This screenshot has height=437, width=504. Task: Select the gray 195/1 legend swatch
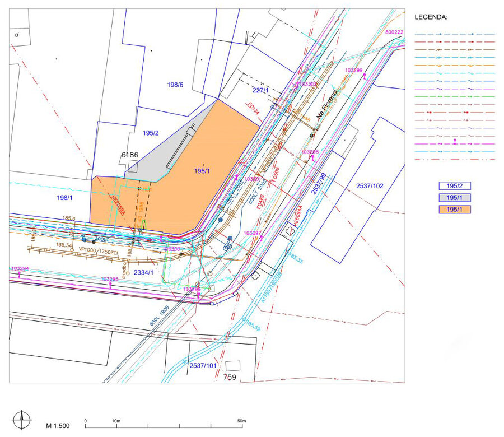(x=454, y=197)
